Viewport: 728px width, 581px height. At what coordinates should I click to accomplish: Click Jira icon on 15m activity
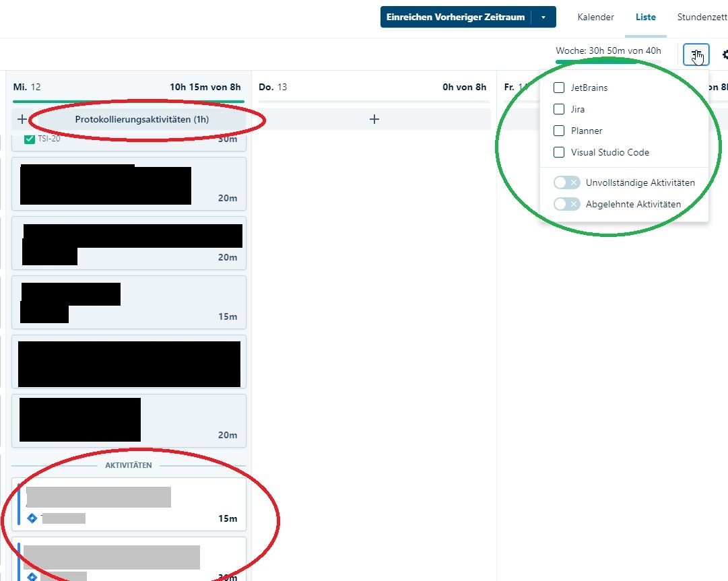32,518
